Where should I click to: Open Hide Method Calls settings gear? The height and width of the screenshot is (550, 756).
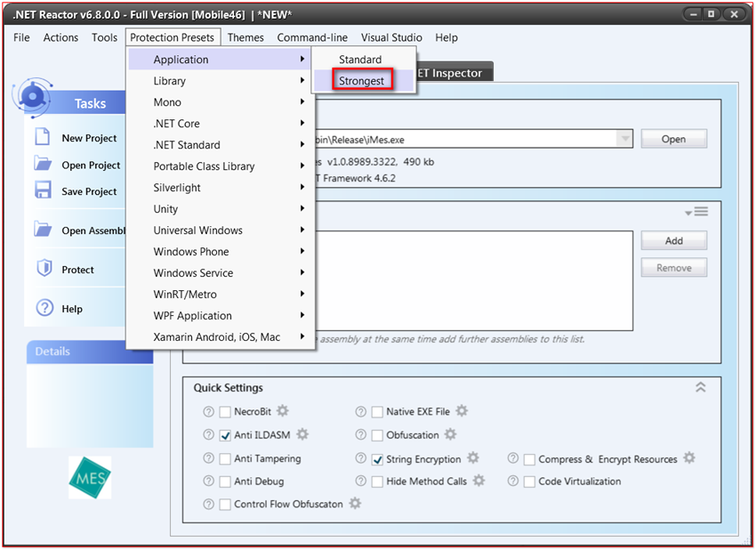[479, 481]
